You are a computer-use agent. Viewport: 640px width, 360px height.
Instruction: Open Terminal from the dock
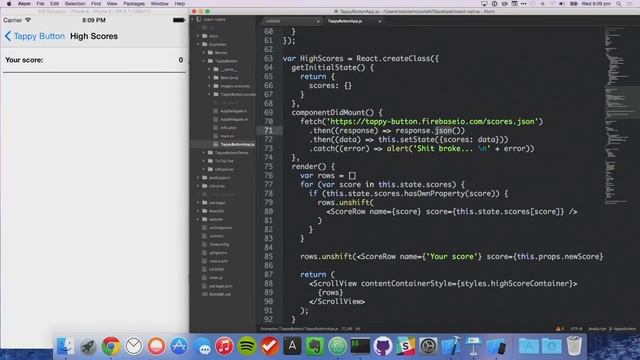(360, 347)
